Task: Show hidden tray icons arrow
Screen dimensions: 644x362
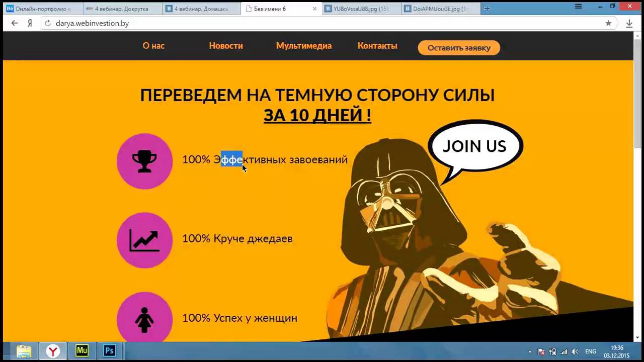Action: click(x=529, y=352)
